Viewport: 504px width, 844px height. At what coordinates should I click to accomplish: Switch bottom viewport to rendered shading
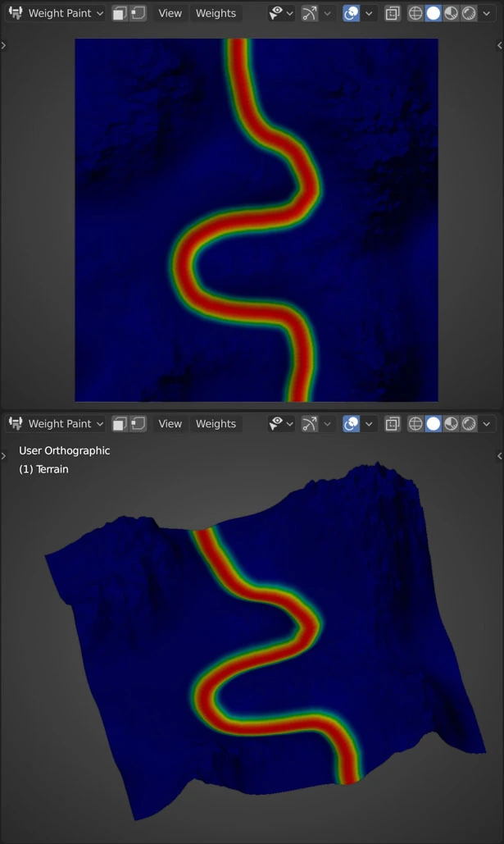[469, 424]
